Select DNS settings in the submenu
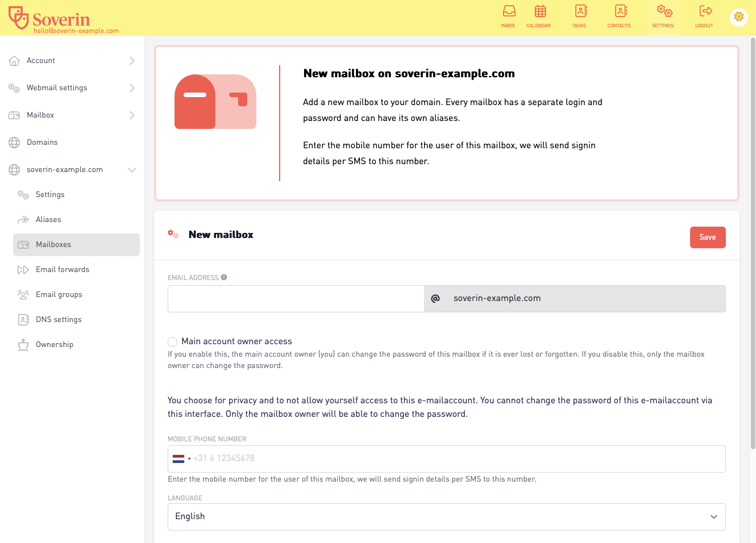Viewport: 756px width, 543px height. pos(59,320)
